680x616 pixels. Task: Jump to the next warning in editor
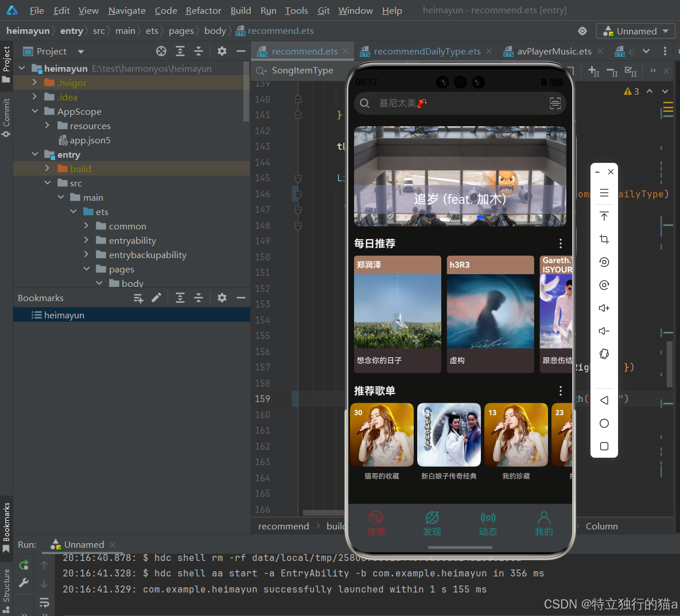click(665, 91)
